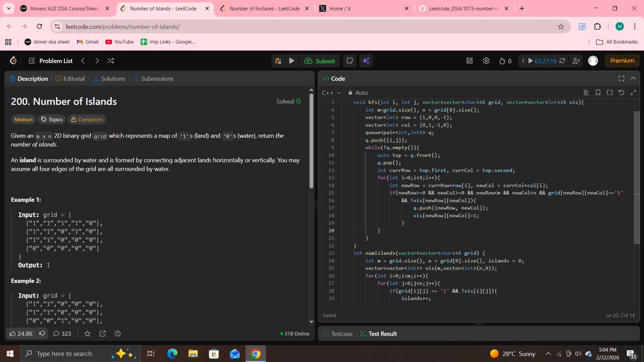This screenshot has height=362, width=644.
Task: Open the YouTube bookmark
Action: 119,42
